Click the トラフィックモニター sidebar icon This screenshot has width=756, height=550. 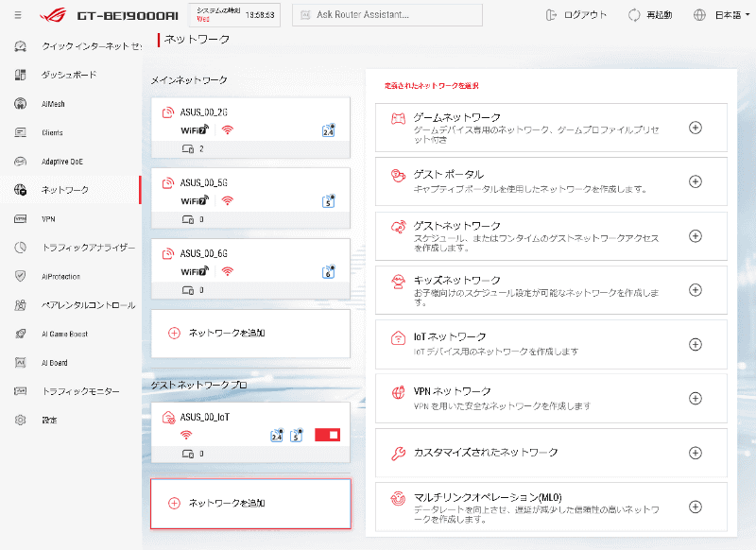[20, 391]
